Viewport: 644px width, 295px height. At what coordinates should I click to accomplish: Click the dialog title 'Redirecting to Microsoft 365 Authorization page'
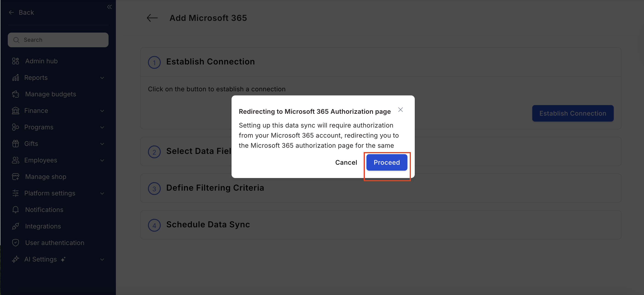click(x=314, y=111)
